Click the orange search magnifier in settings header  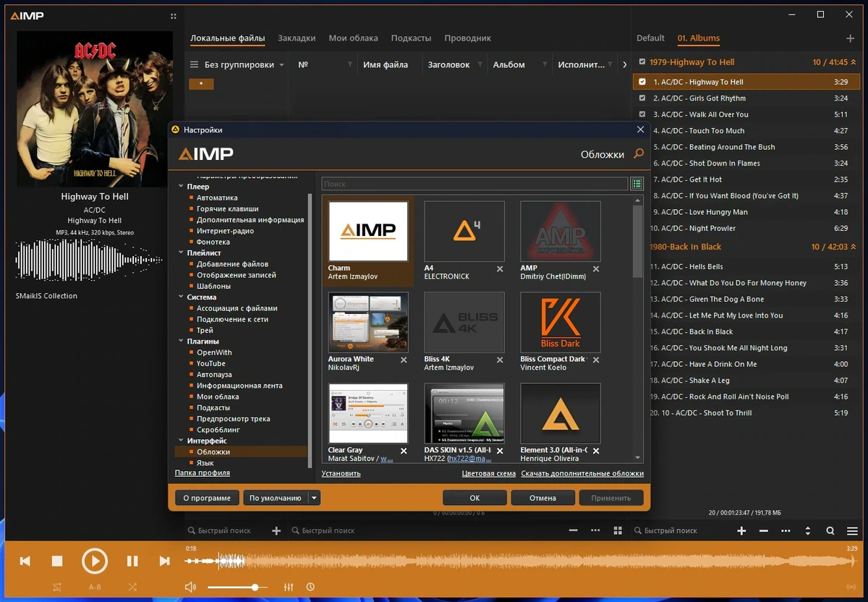click(639, 153)
